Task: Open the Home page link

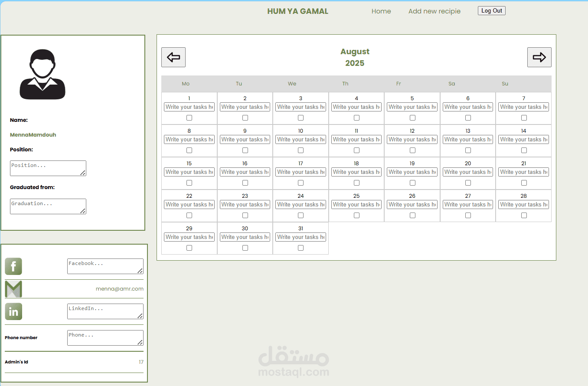Action: pos(381,11)
